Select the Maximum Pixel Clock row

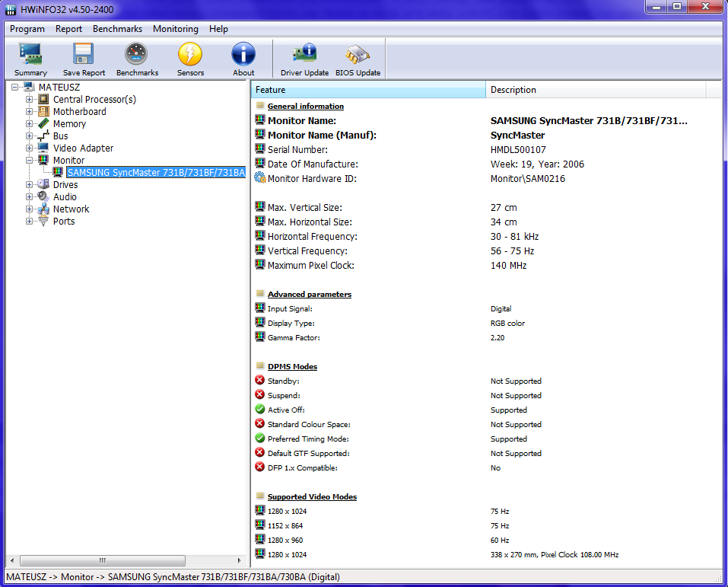486,266
